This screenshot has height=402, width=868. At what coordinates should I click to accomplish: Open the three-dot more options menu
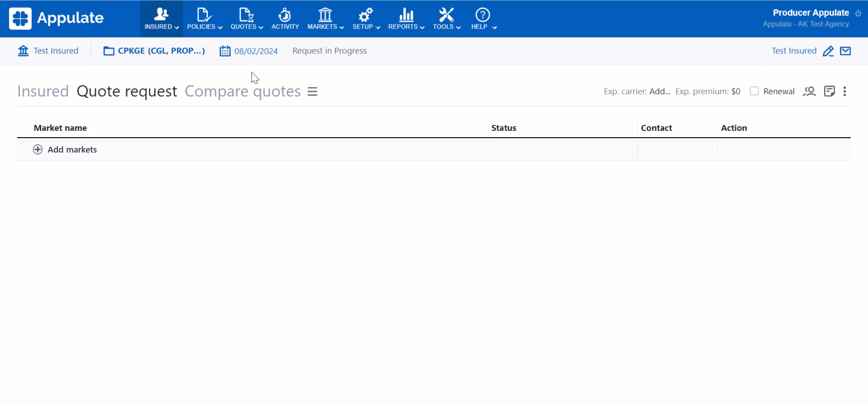point(844,91)
